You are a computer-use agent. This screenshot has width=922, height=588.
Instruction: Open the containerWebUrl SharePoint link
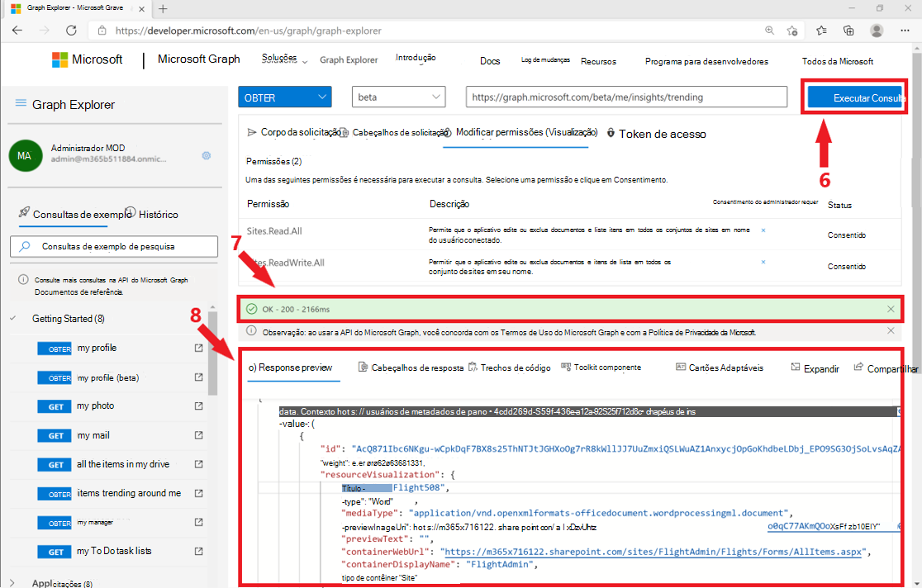653,552
